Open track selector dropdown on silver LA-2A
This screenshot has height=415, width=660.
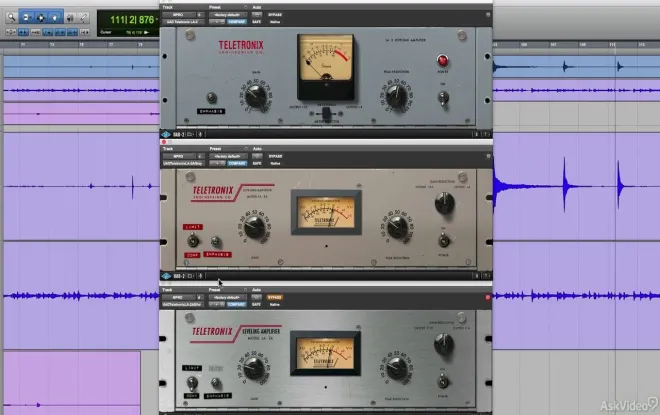pyautogui.click(x=178, y=297)
